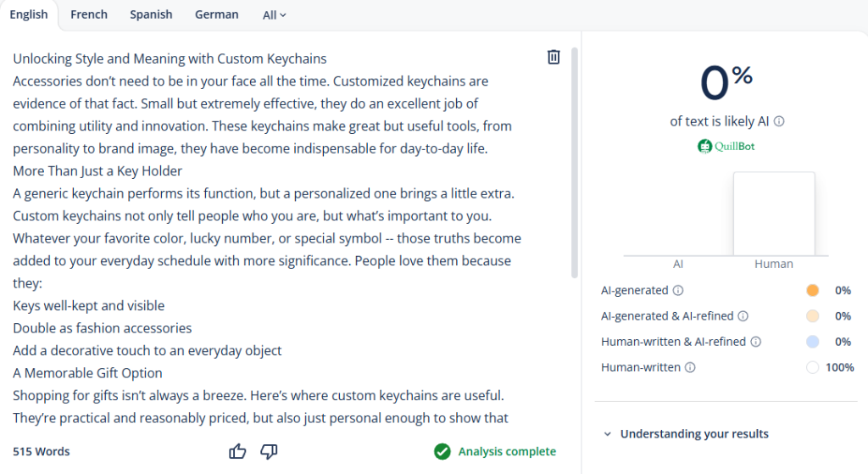Click the trash icon to delete text
Screen dimensions: 868x474
pos(554,57)
